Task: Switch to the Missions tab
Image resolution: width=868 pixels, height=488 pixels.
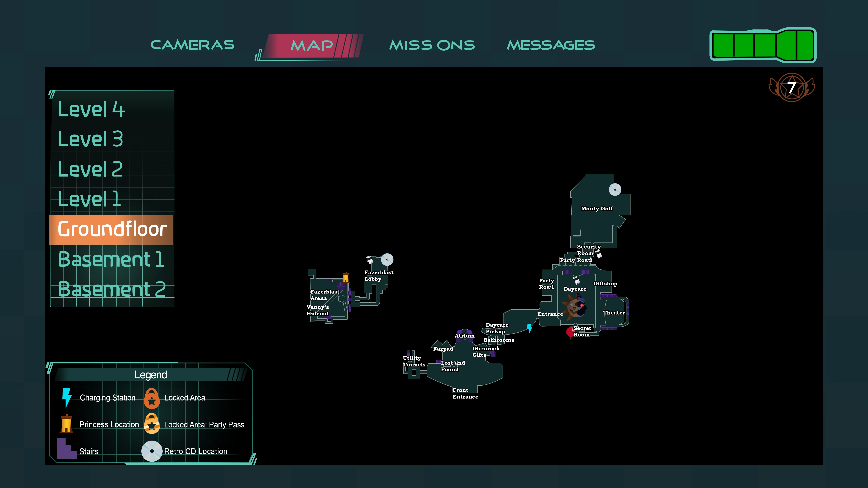Action: pos(432,45)
